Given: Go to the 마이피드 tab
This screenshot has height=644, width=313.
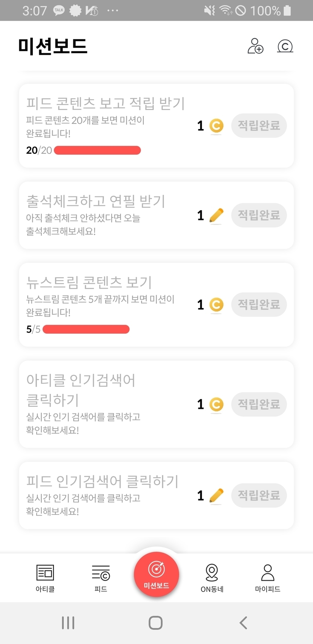Looking at the screenshot, I should coord(267,578).
